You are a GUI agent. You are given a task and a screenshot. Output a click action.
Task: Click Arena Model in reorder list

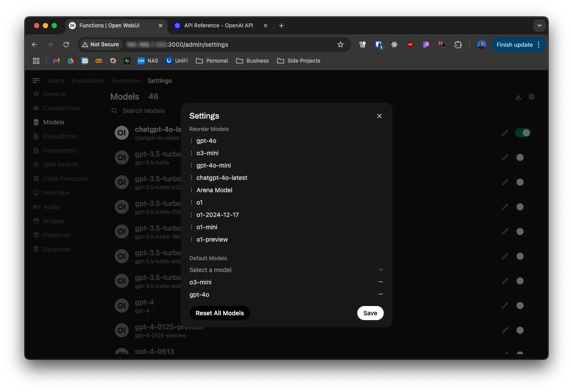pos(214,190)
